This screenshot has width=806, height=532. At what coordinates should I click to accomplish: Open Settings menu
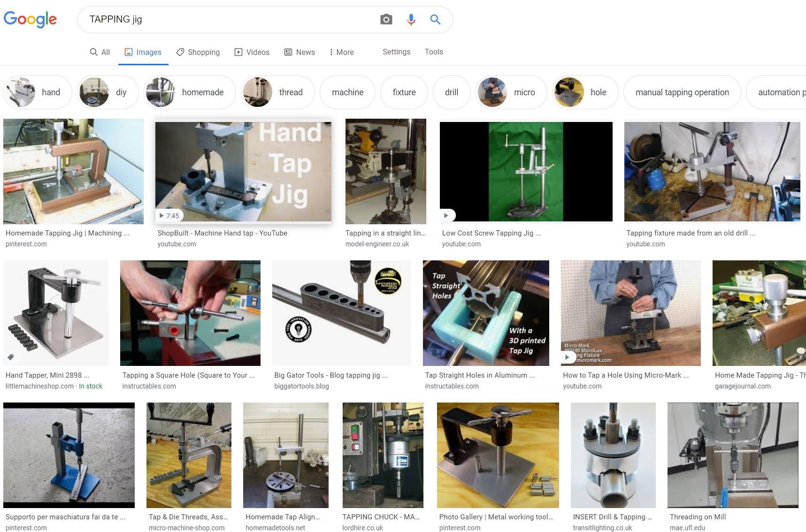point(396,52)
